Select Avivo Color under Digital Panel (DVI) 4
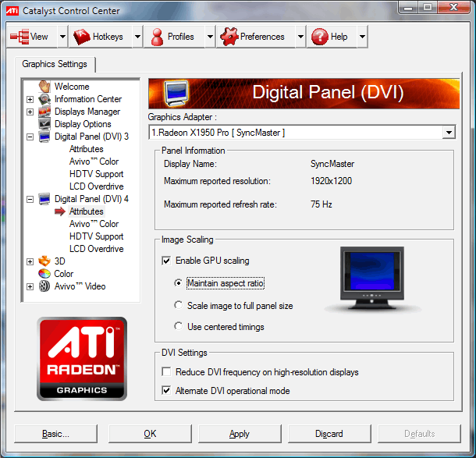Image resolution: width=476 pixels, height=458 pixels. [x=94, y=224]
